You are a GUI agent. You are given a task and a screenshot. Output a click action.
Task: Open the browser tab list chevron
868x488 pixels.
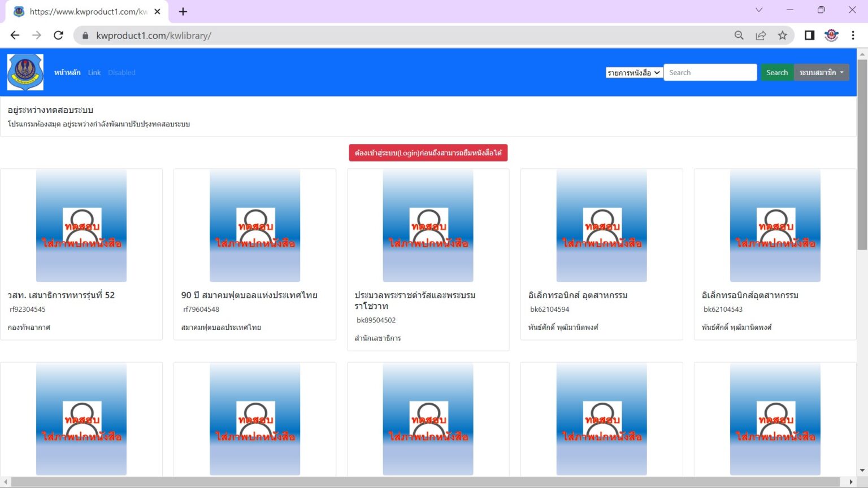click(758, 10)
